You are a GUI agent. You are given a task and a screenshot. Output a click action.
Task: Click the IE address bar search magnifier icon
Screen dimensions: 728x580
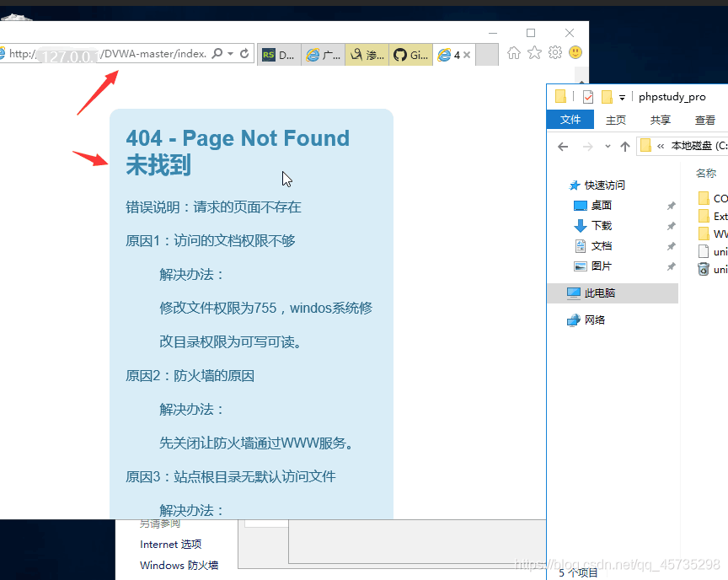[x=217, y=54]
